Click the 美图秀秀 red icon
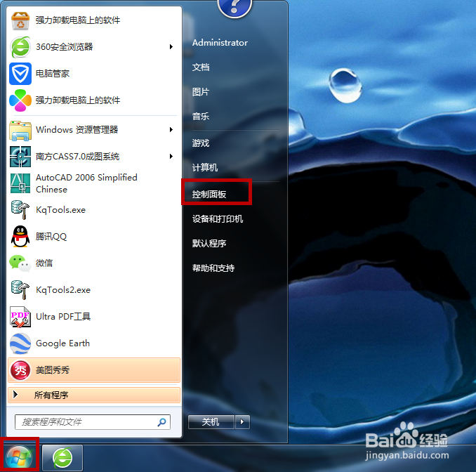476x472 pixels. pyautogui.click(x=20, y=370)
